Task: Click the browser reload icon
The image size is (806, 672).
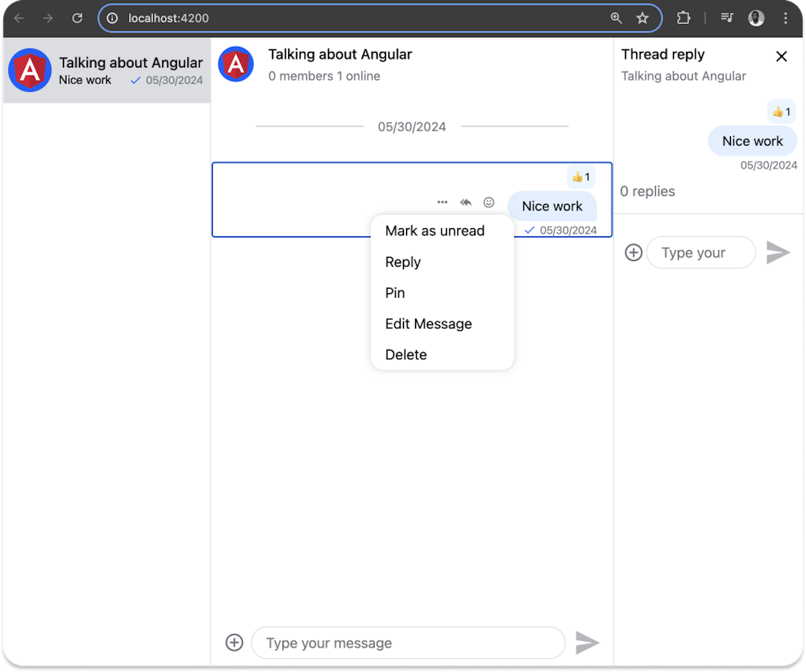Action: (x=78, y=18)
